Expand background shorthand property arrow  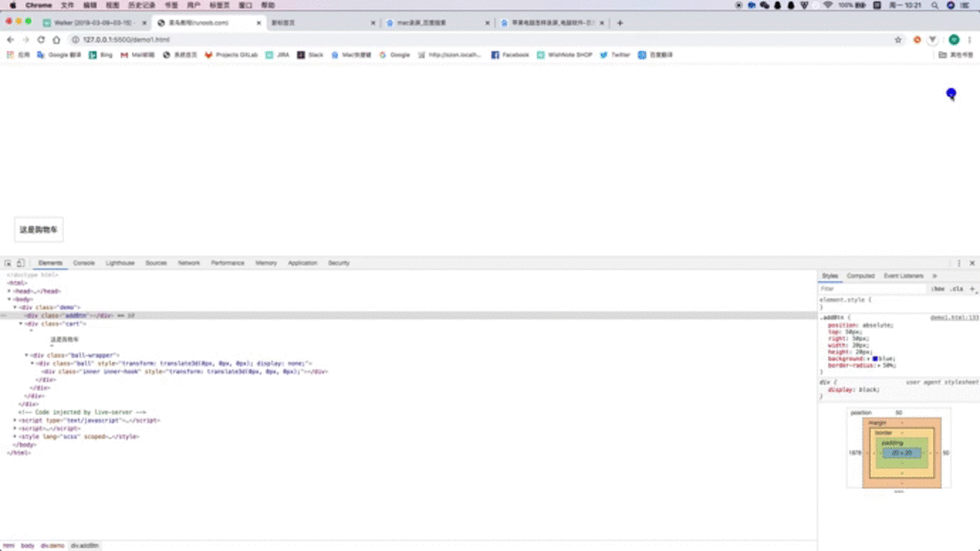click(868, 359)
